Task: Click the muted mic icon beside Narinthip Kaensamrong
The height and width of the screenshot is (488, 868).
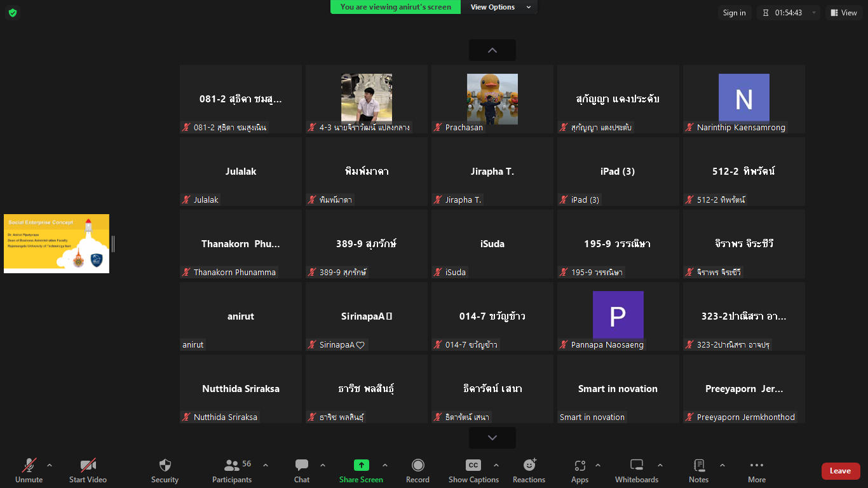Action: click(689, 127)
